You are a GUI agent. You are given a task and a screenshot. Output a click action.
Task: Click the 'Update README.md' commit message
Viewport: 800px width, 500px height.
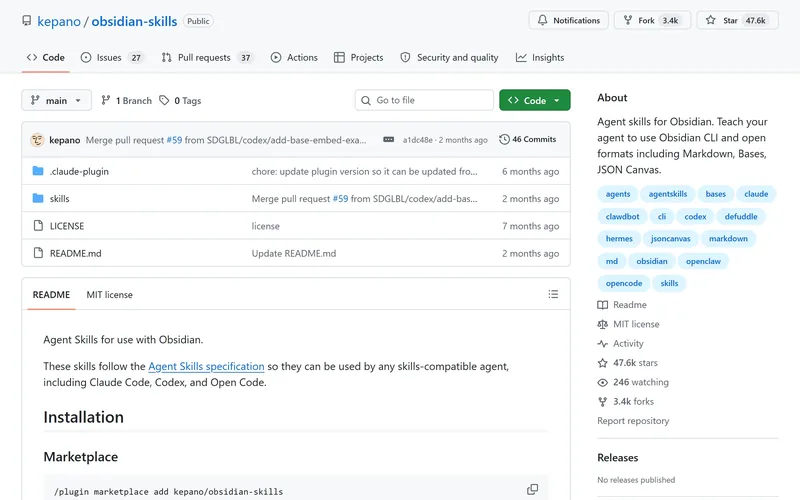point(293,253)
